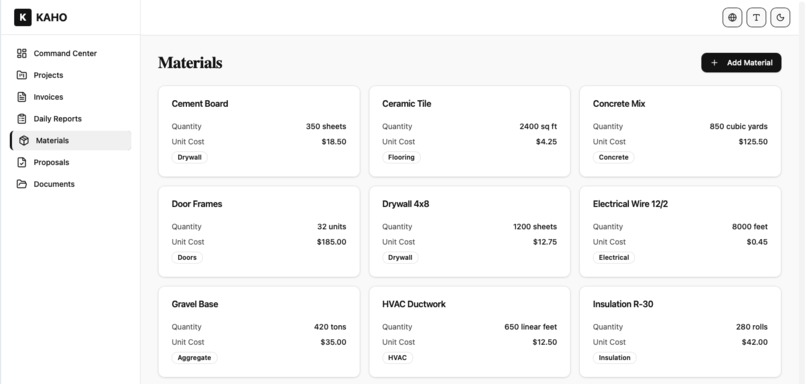The height and width of the screenshot is (384, 806).
Task: Select the $35.00 unit cost
Action: (334, 342)
